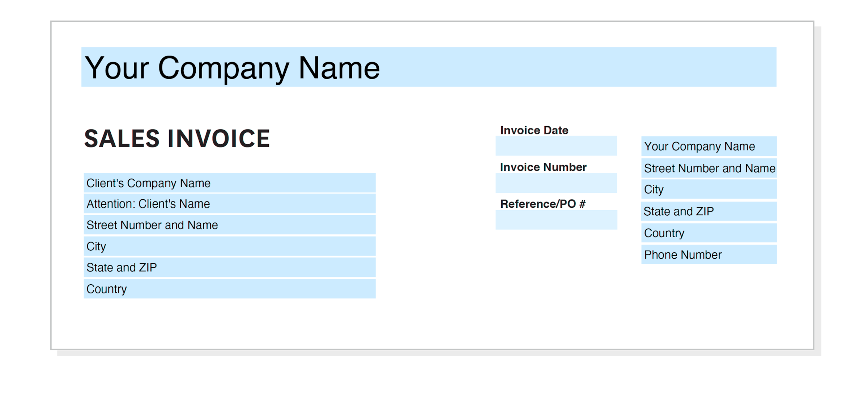Click the Client's Company Name field
This screenshot has height=395, width=868.
[x=230, y=183]
